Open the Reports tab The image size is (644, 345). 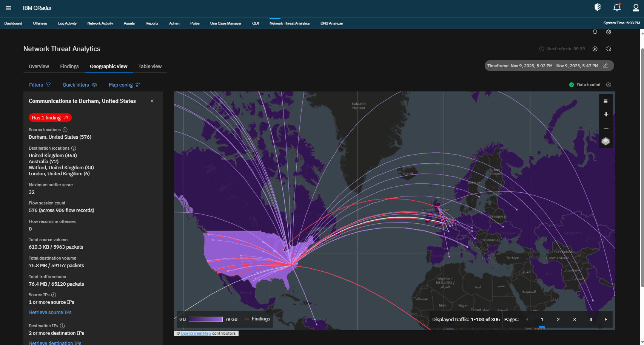pos(152,23)
